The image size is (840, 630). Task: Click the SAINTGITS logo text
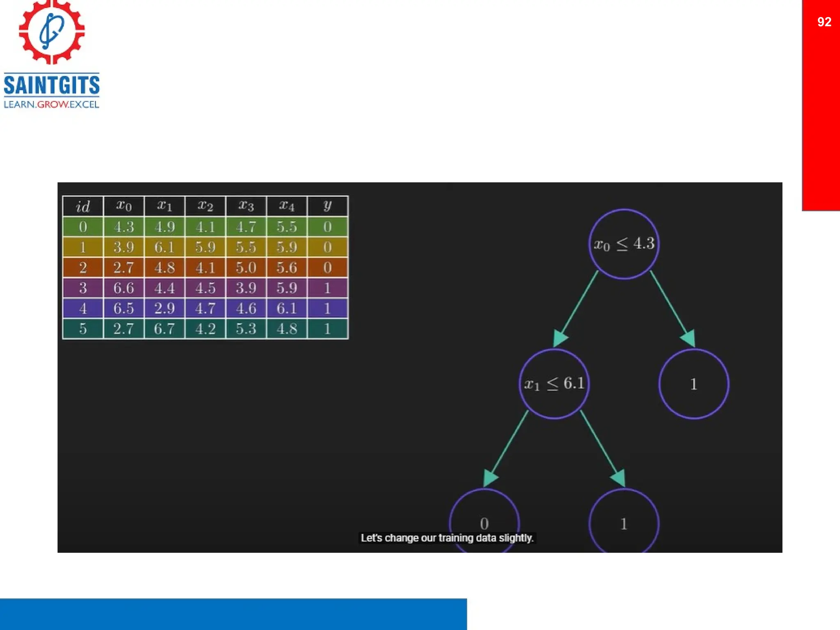click(x=52, y=85)
